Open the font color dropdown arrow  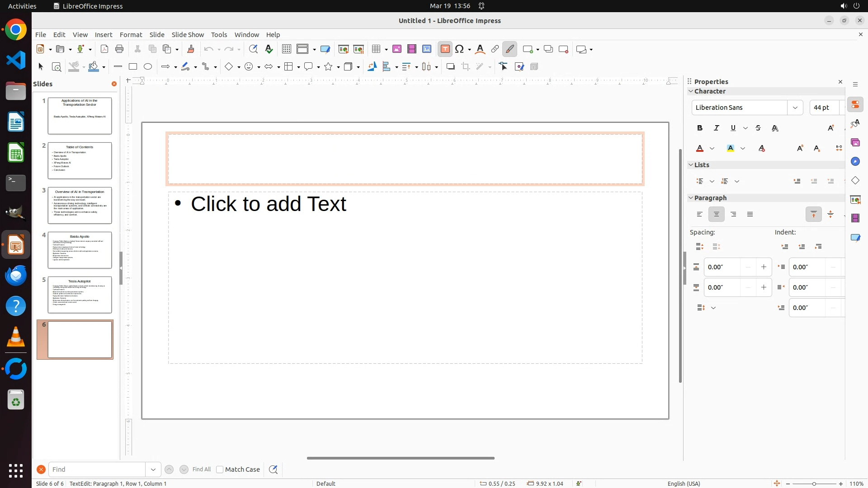pyautogui.click(x=712, y=149)
